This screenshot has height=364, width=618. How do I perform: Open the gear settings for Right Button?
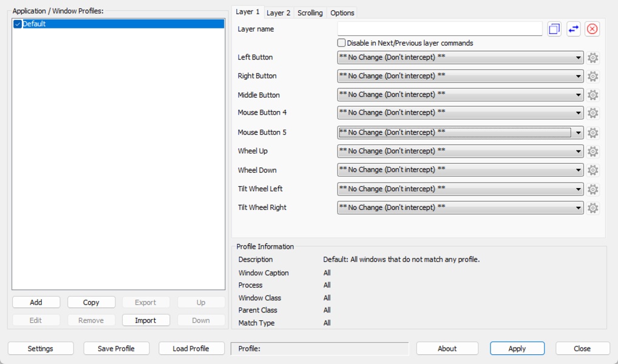tap(593, 76)
